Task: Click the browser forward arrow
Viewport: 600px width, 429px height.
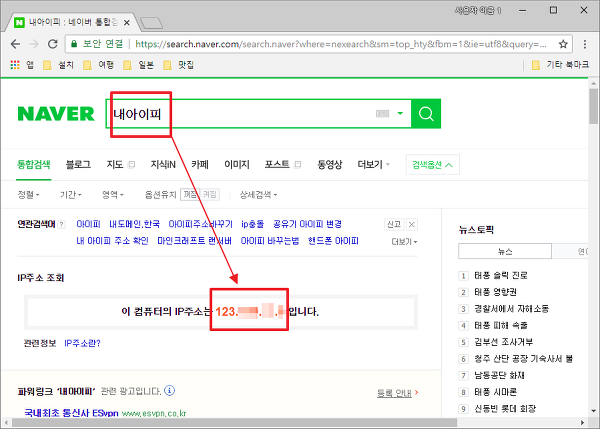Action: coord(34,44)
